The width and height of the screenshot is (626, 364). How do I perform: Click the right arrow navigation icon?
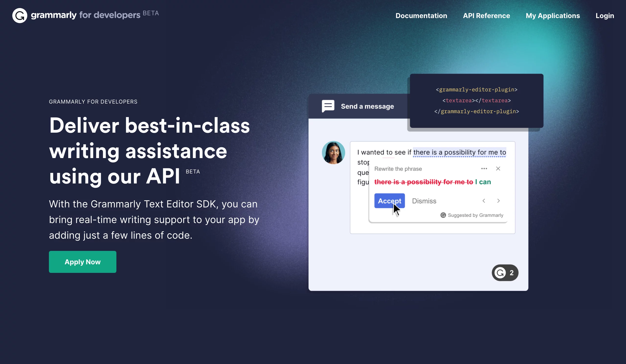498,201
